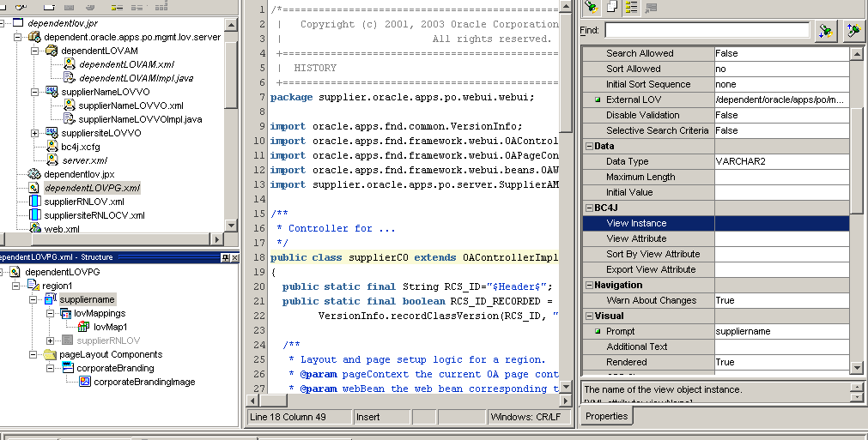Click the suppliersiteRNLOCV.xml region icon
Screen dimensions: 868x440
(x=34, y=215)
